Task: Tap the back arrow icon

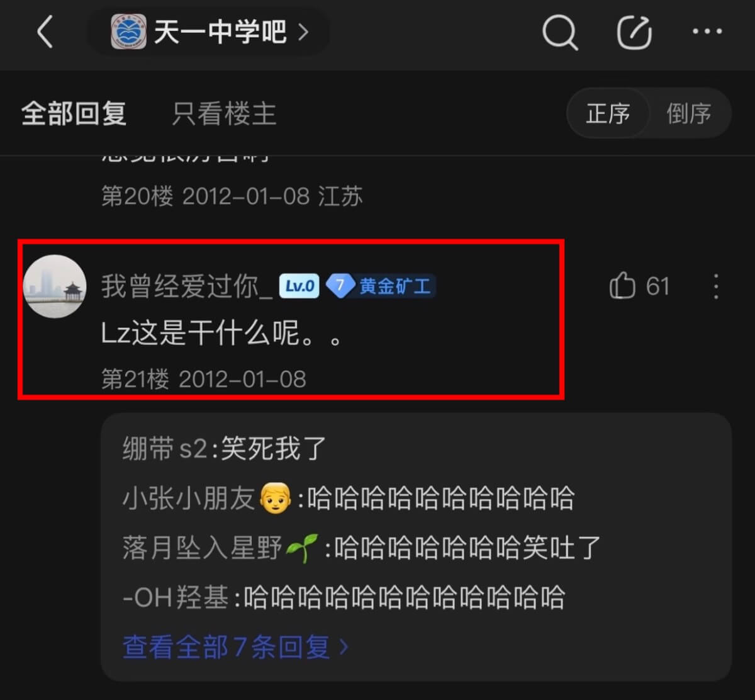Action: pos(45,31)
